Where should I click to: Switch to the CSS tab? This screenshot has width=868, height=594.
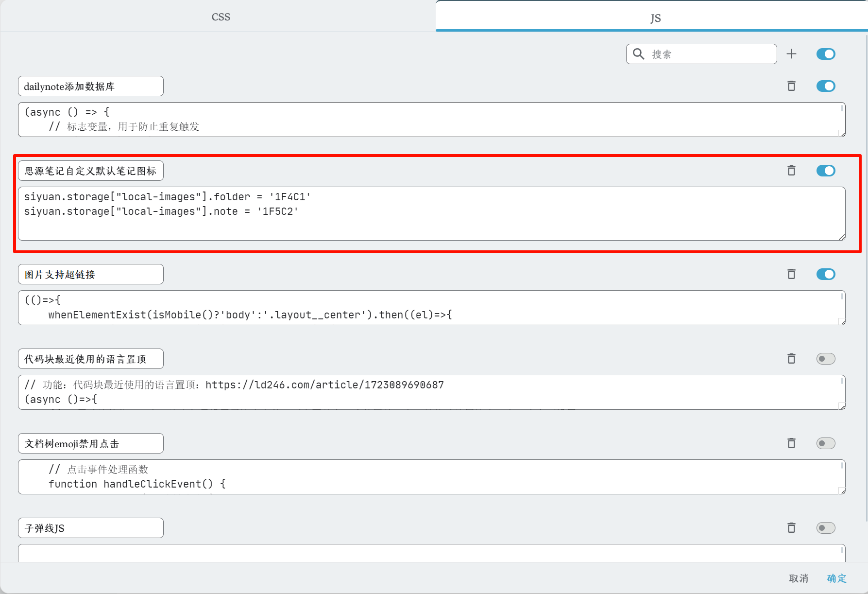tap(221, 17)
